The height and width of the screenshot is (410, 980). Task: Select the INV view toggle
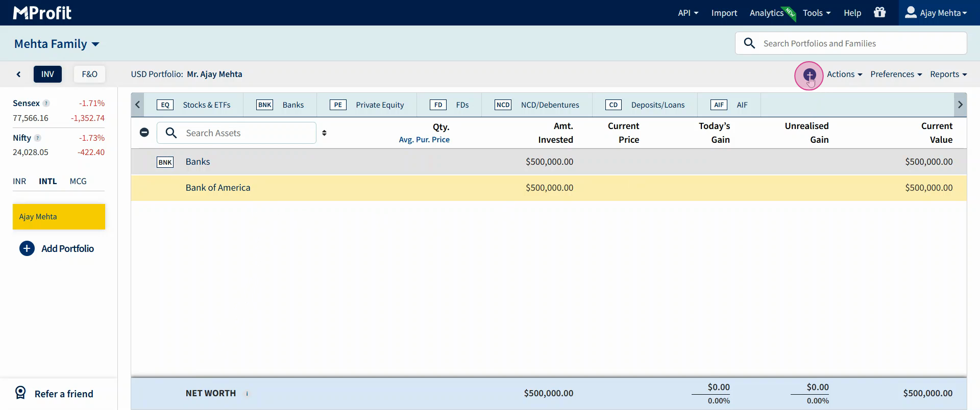coord(47,74)
